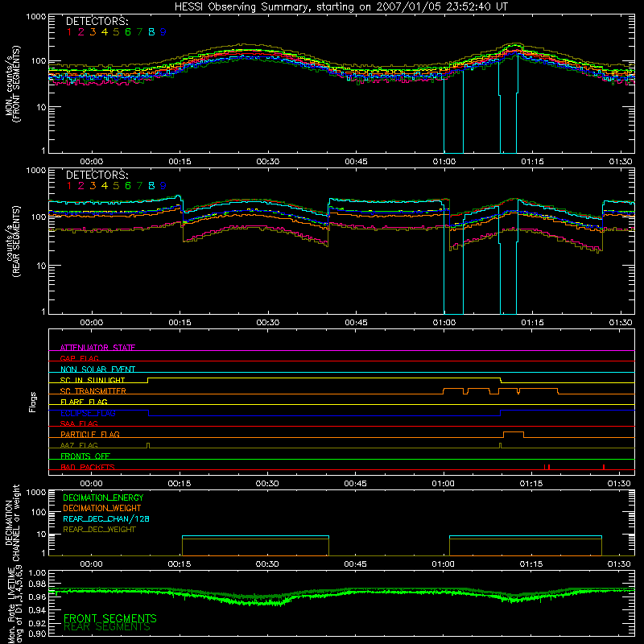Click the MON. counts/s (FRONT SEGMENTS) axis label
The width and height of the screenshot is (644, 644).
tap(12, 84)
